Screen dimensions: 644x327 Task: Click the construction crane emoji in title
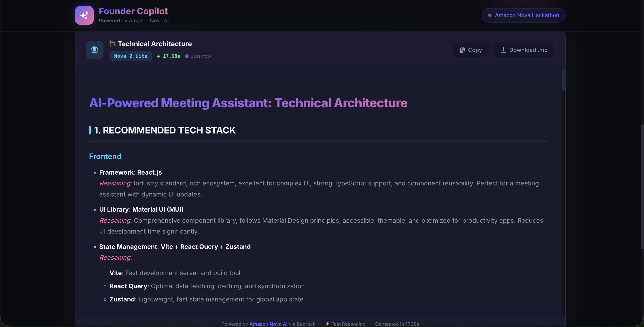(x=112, y=44)
